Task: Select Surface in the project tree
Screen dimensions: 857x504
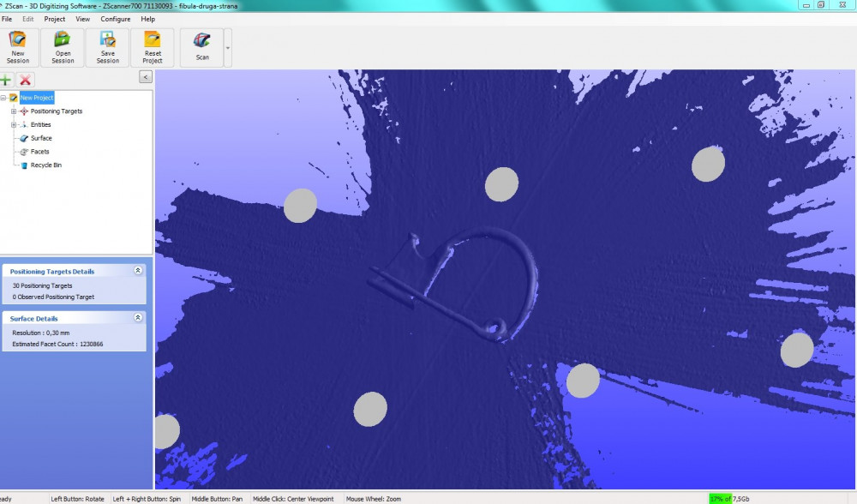Action: 41,138
